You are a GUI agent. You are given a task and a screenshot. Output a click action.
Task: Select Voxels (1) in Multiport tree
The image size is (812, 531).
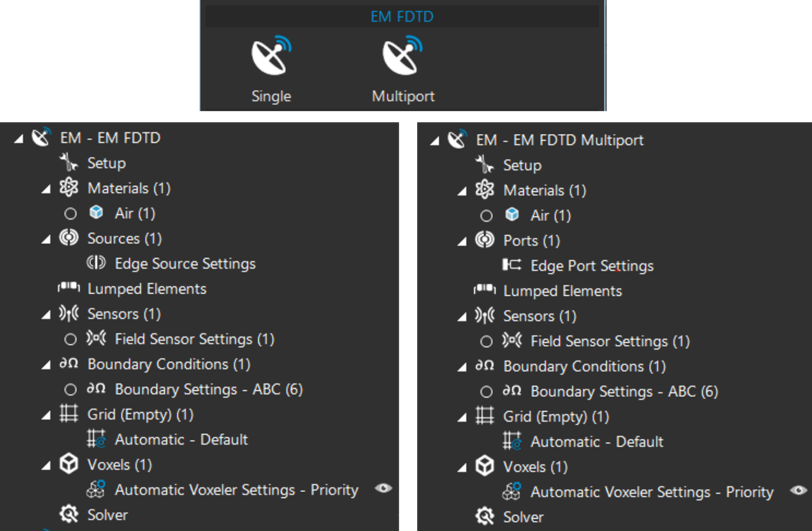535,467
